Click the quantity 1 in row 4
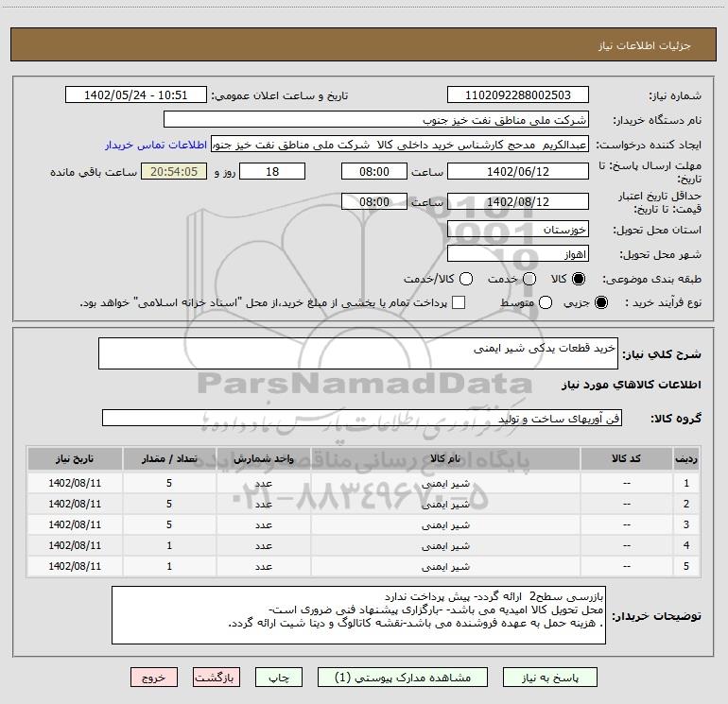The height and width of the screenshot is (704, 728). point(169,545)
